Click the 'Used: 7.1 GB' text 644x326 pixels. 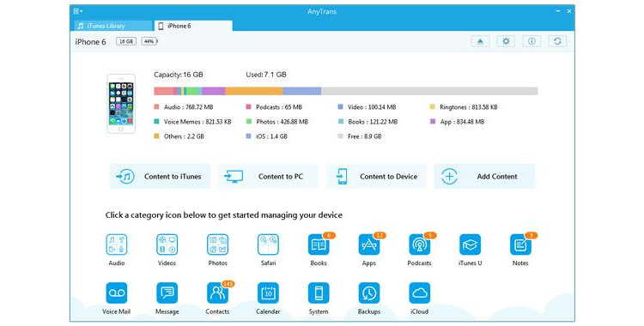(x=266, y=75)
